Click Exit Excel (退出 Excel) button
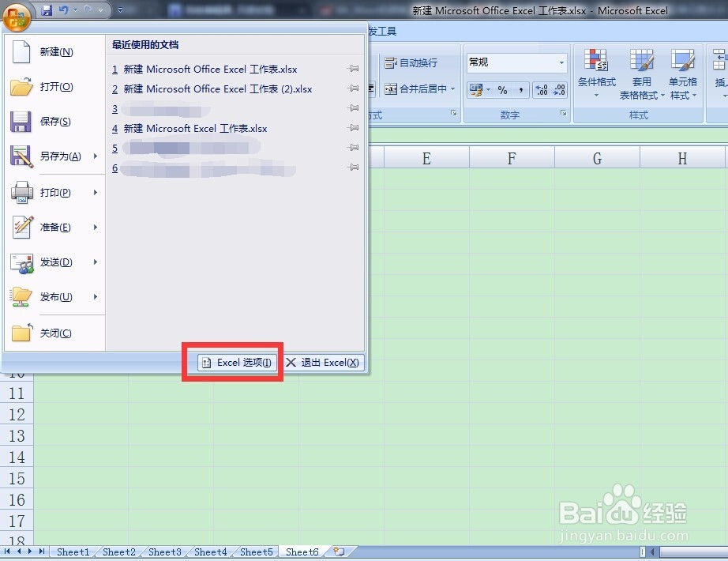728x561 pixels. (x=322, y=363)
